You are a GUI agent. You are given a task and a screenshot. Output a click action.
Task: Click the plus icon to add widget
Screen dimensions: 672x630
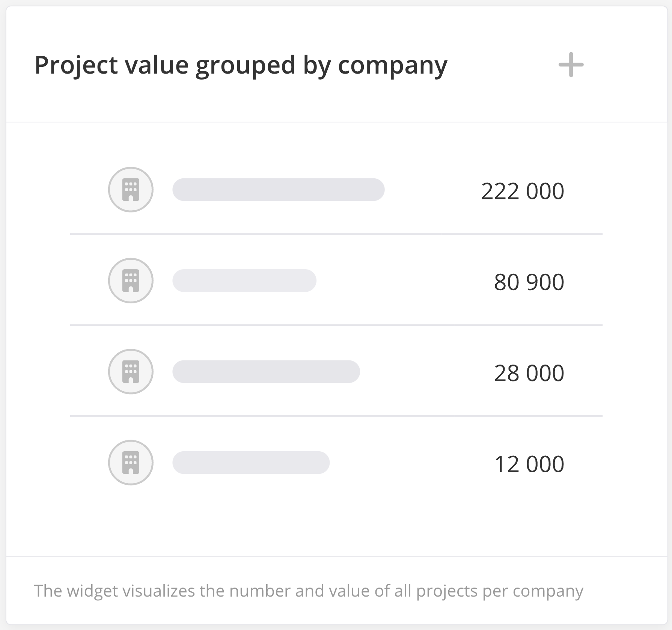coord(571,65)
